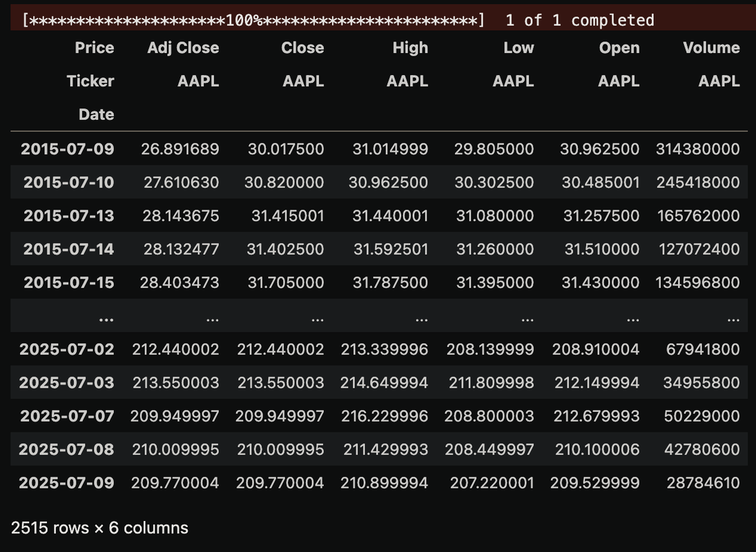Click High value 210.899994

[x=385, y=482]
